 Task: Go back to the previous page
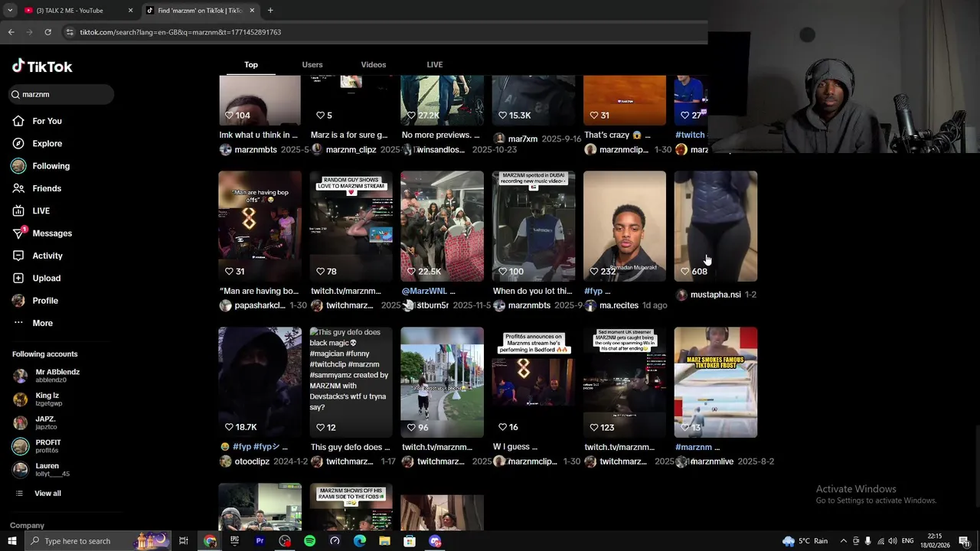pyautogui.click(x=11, y=32)
